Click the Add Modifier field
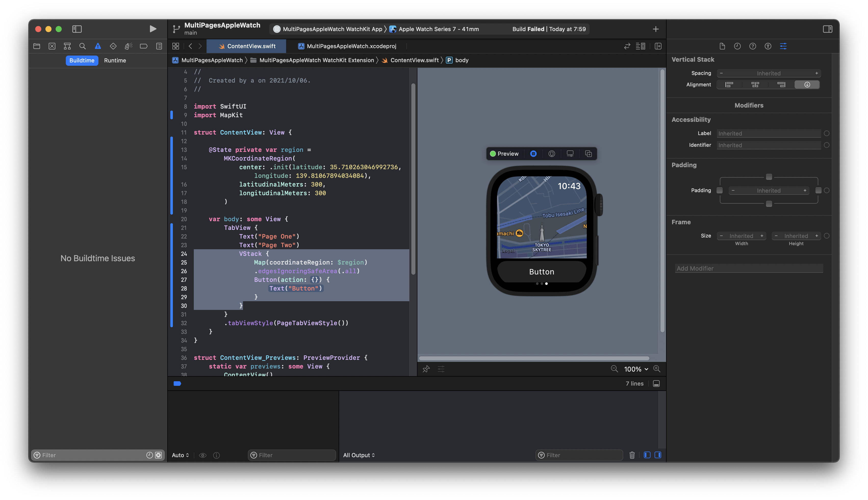Image resolution: width=868 pixels, height=500 pixels. (749, 269)
